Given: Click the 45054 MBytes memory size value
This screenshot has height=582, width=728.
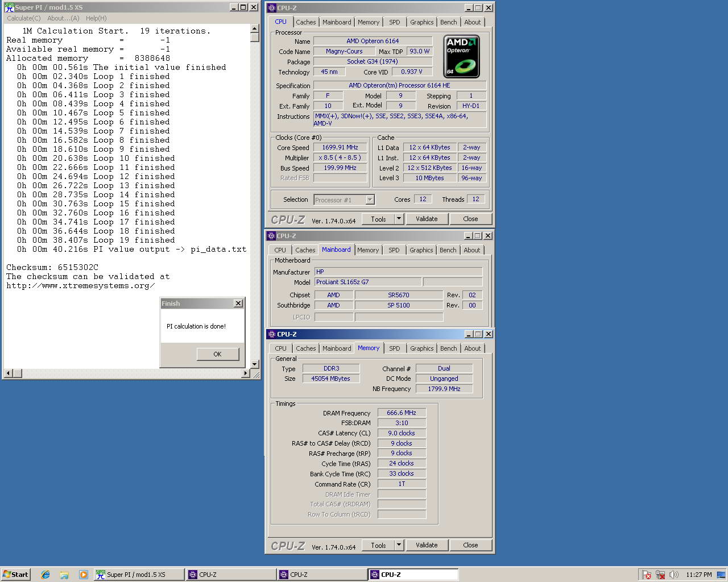Looking at the screenshot, I should (x=330, y=379).
